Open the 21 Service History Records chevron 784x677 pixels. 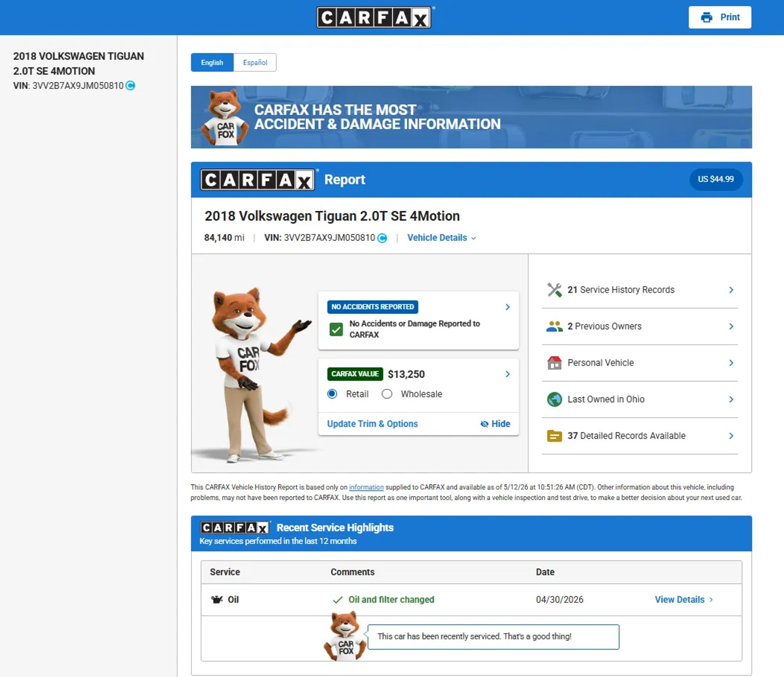(x=731, y=290)
